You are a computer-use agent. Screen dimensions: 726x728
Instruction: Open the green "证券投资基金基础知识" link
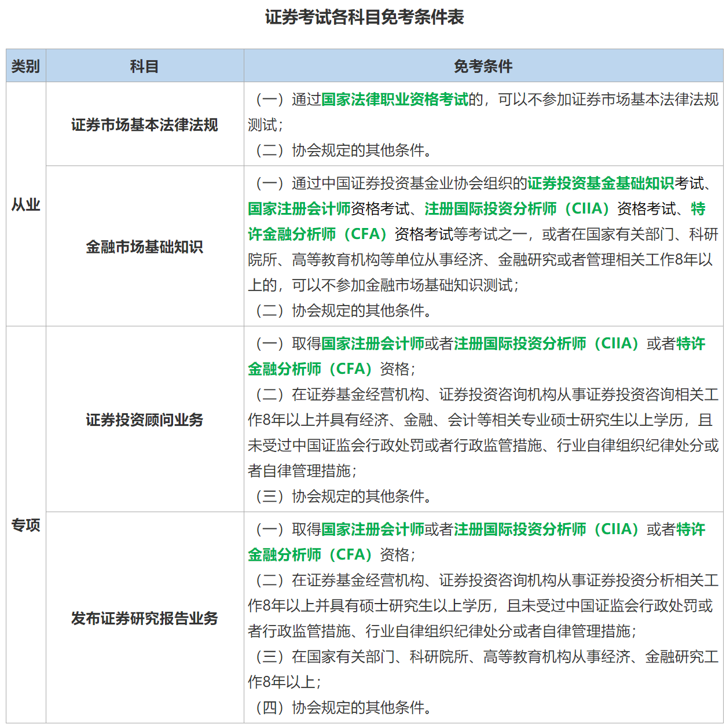[600, 183]
